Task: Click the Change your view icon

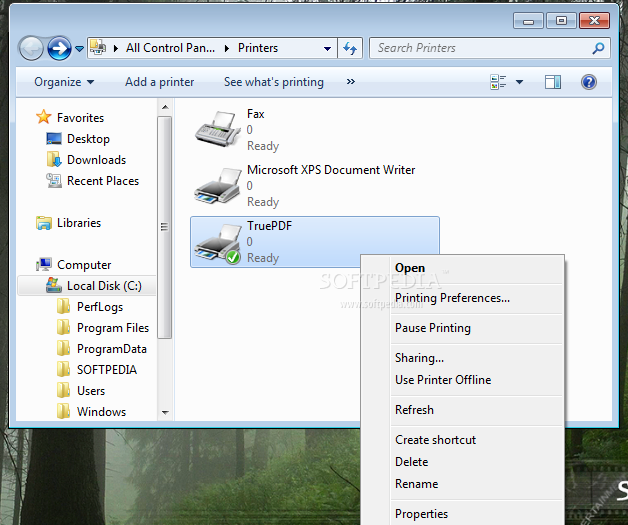Action: pos(498,82)
